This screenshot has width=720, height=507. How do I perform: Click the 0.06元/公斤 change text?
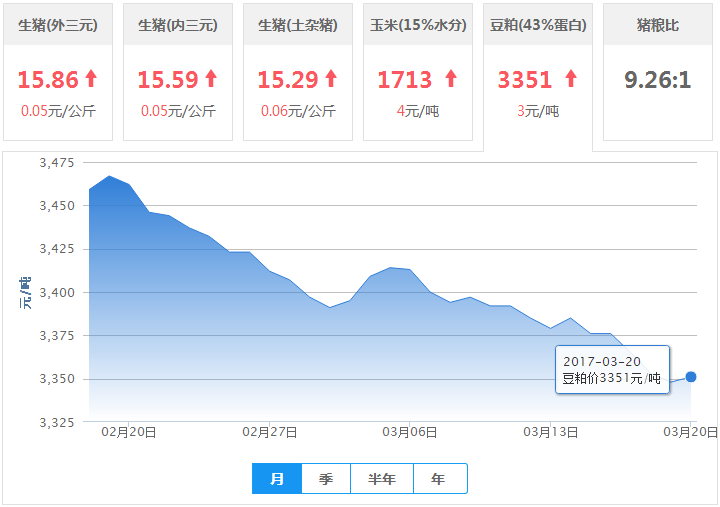tap(298, 111)
